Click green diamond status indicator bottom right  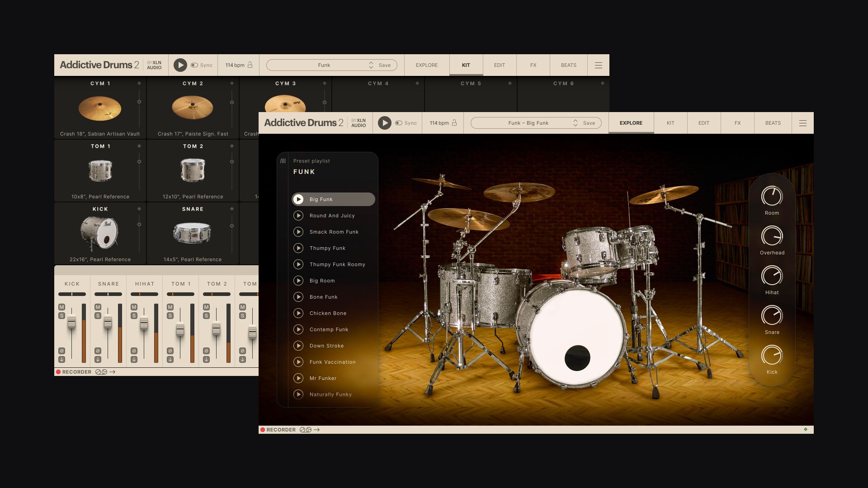click(806, 429)
